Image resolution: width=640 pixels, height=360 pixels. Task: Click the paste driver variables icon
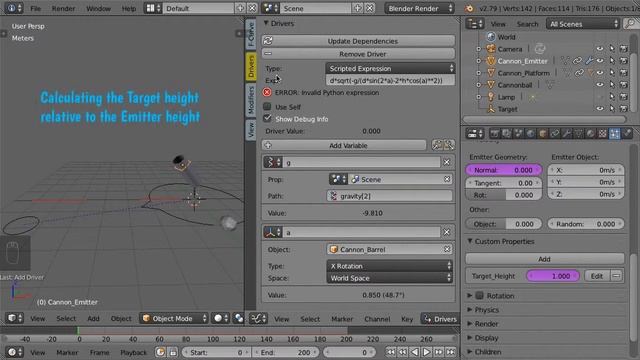coord(449,145)
